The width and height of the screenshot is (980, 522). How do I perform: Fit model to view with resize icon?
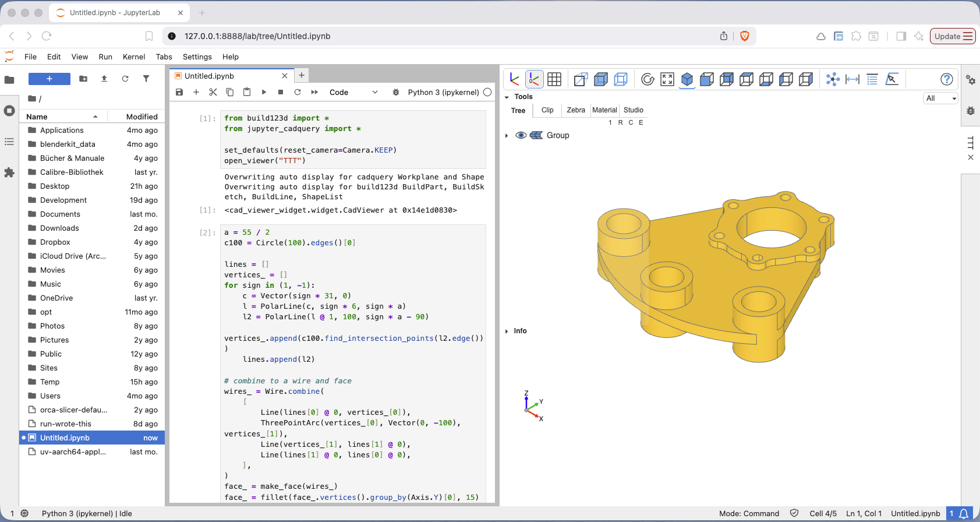[x=667, y=79]
